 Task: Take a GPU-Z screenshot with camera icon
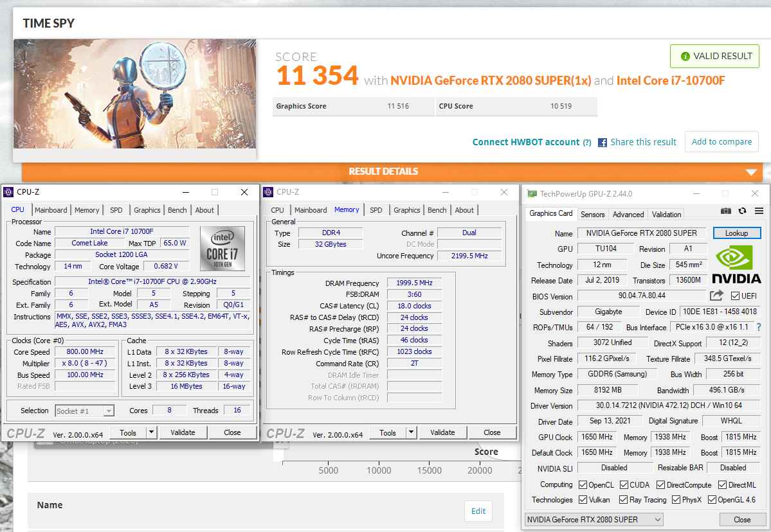pyautogui.click(x=726, y=211)
